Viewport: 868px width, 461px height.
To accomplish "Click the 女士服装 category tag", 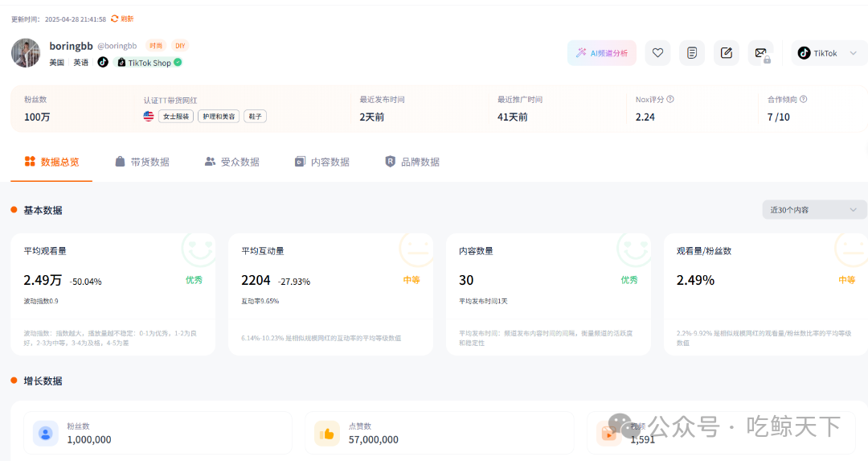I will pyautogui.click(x=175, y=117).
